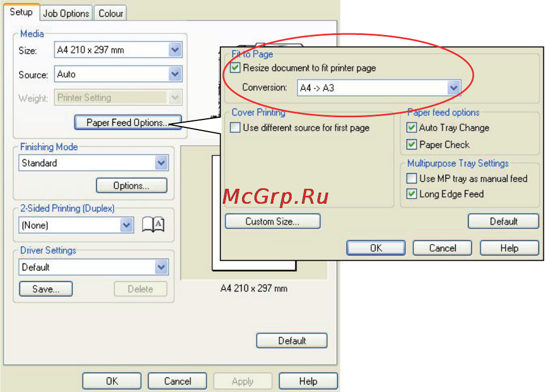This screenshot has height=392, width=545.
Task: Toggle the Long Edge Feed checkbox
Action: 412,194
